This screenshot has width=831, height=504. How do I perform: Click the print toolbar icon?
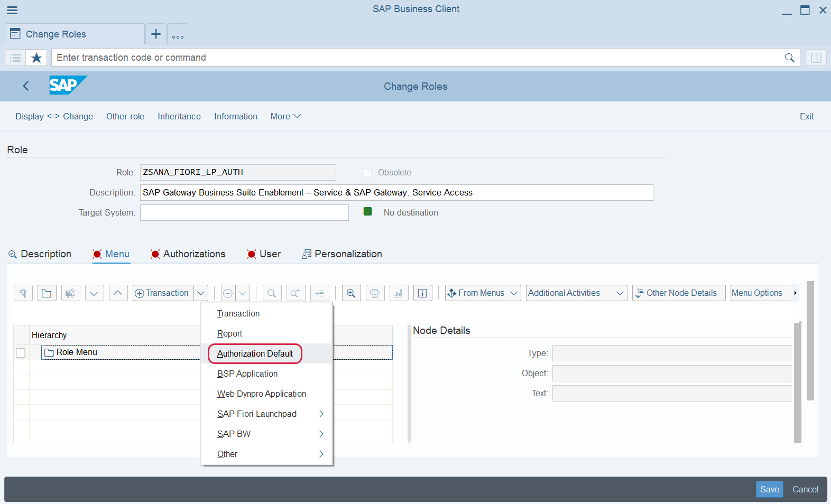pos(375,293)
